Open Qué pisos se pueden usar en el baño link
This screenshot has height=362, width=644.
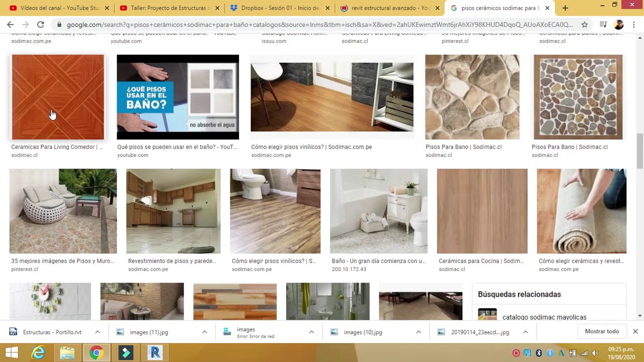pyautogui.click(x=177, y=147)
